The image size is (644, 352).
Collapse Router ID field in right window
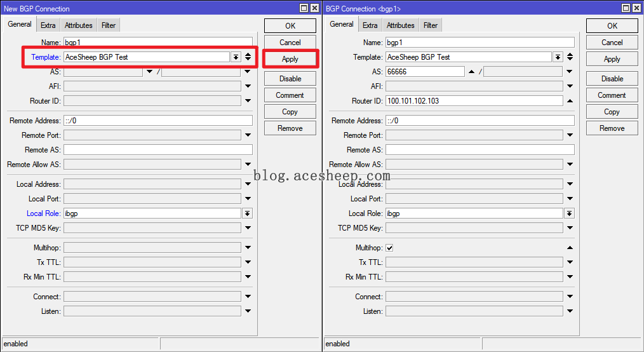570,101
